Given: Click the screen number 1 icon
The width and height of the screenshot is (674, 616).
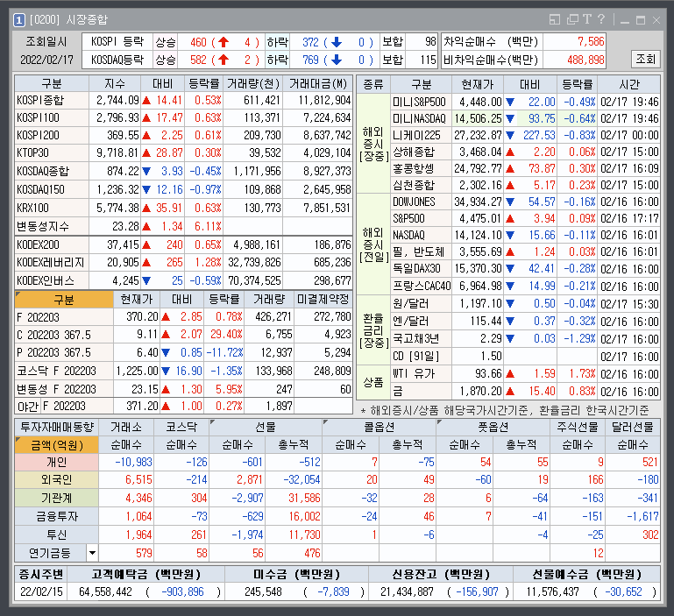Looking at the screenshot, I should coord(19,20).
